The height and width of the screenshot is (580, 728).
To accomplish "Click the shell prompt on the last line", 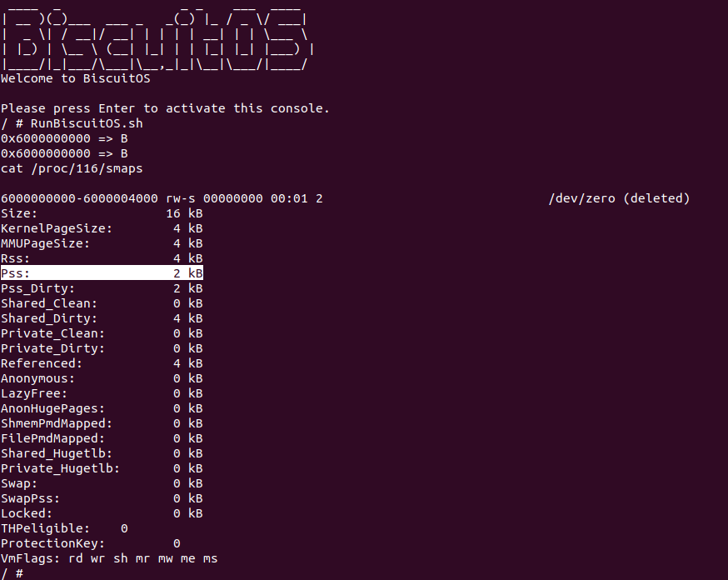I will tap(12, 573).
